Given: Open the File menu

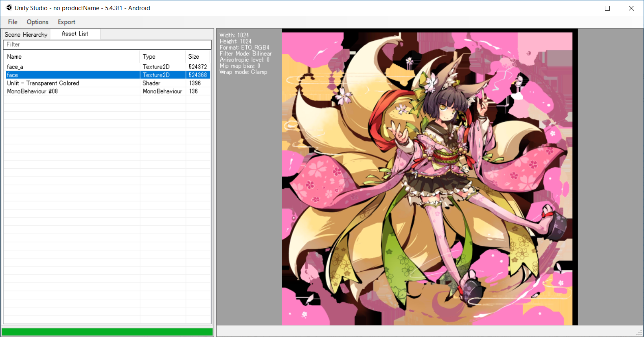Looking at the screenshot, I should 13,22.
